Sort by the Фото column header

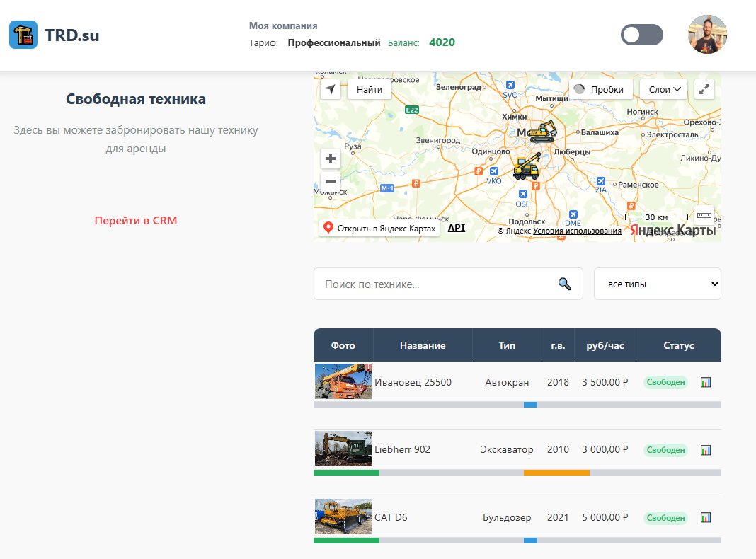pyautogui.click(x=343, y=345)
